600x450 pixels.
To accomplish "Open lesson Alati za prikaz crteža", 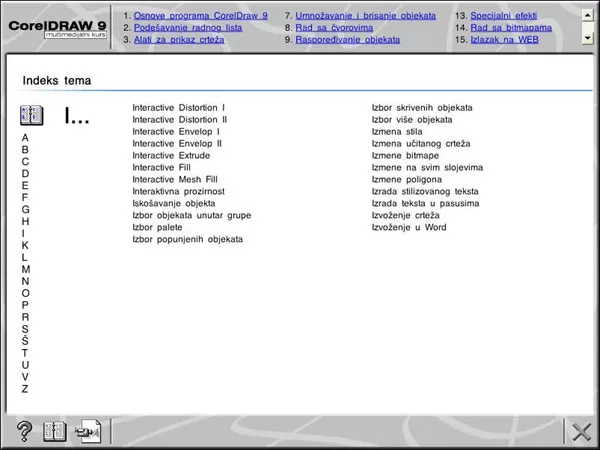I will (x=179, y=39).
